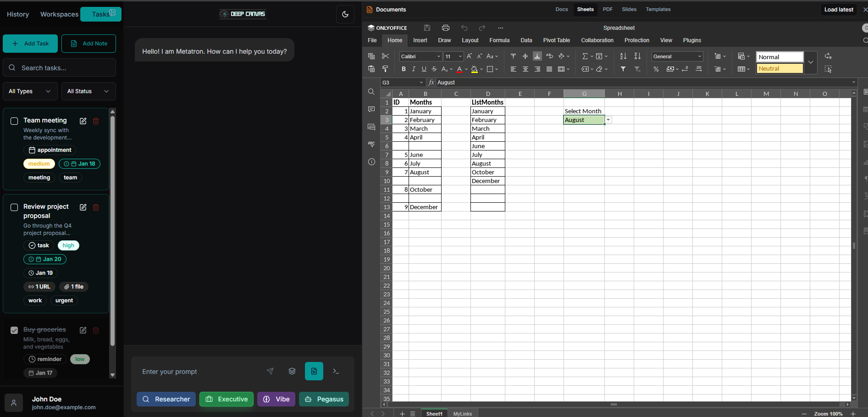Edit the Review project proposal task
868x417 pixels.
tap(83, 207)
